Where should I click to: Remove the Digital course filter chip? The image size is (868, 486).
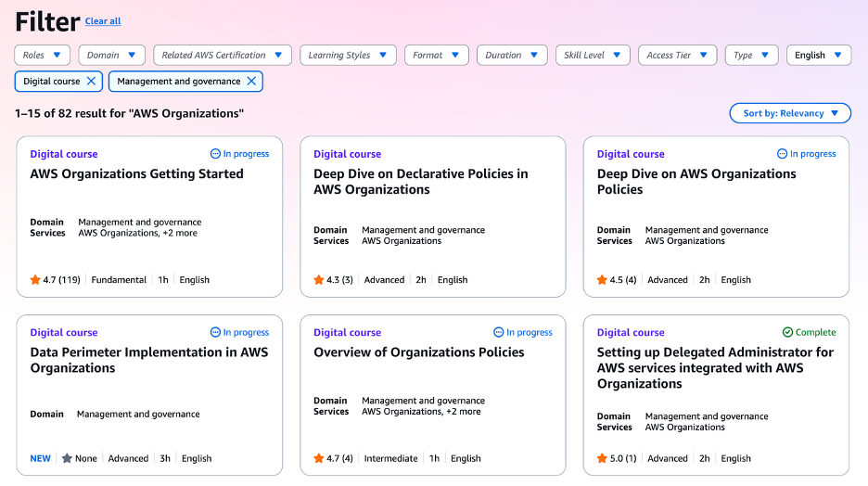tap(91, 82)
